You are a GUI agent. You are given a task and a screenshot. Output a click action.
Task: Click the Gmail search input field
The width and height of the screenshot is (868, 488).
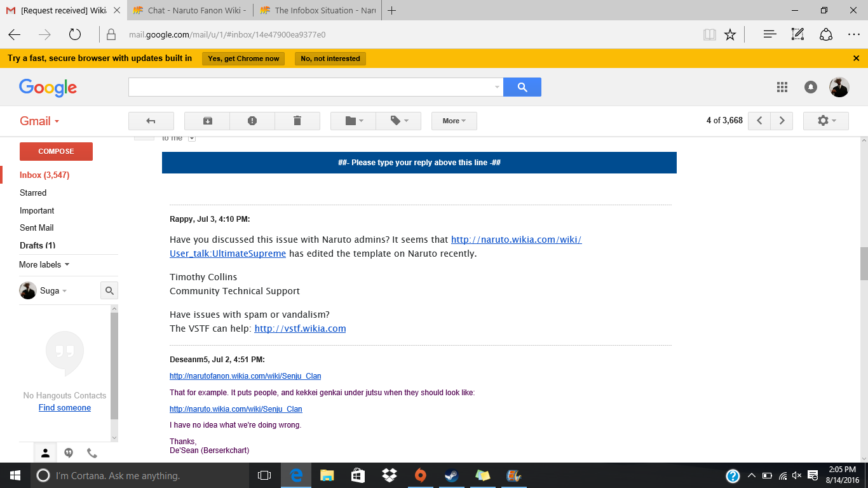(310, 87)
